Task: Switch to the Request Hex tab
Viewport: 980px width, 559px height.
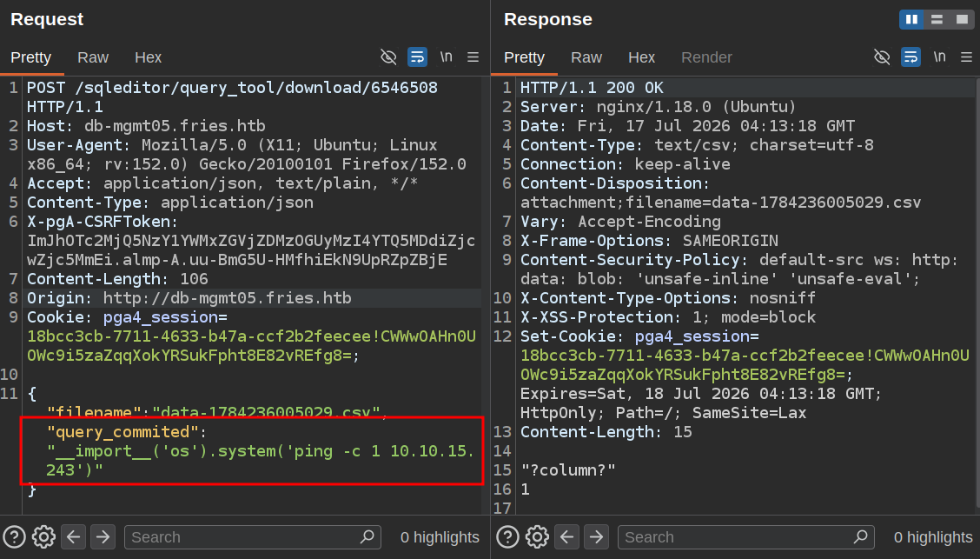Action: pyautogui.click(x=148, y=57)
